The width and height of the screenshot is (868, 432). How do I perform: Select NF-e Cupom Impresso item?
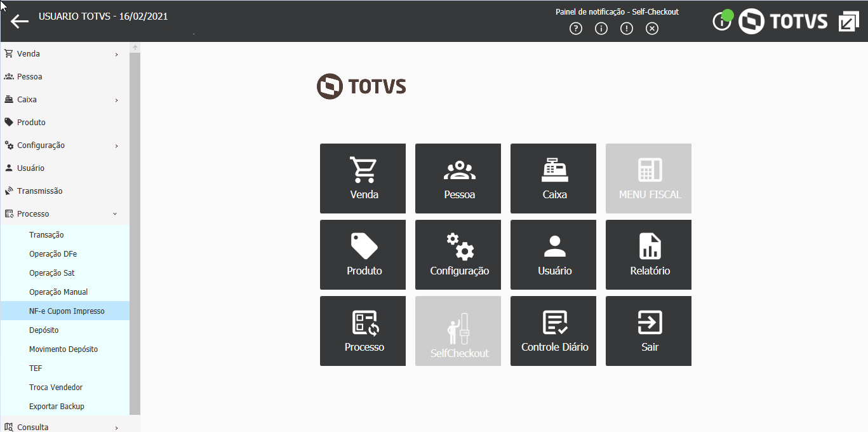(65, 311)
